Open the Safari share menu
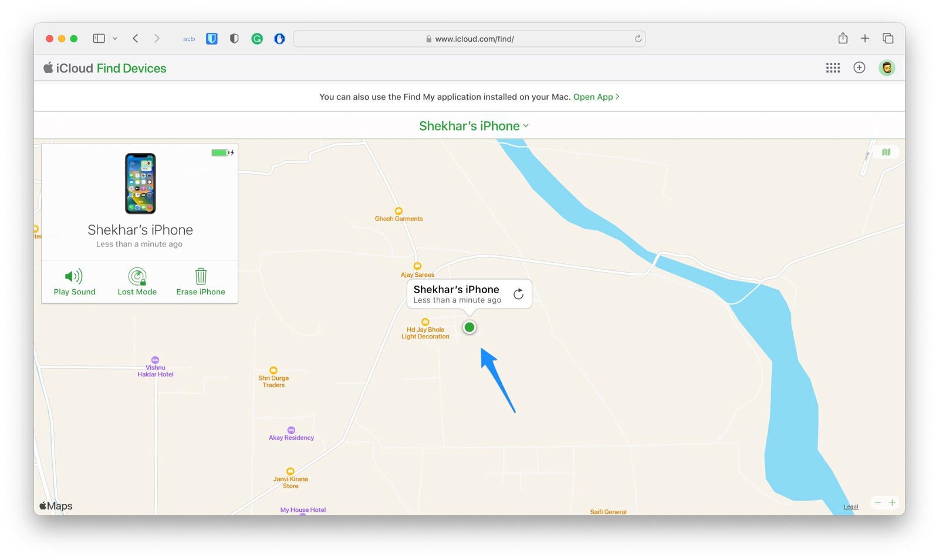The image size is (939, 560). click(843, 38)
